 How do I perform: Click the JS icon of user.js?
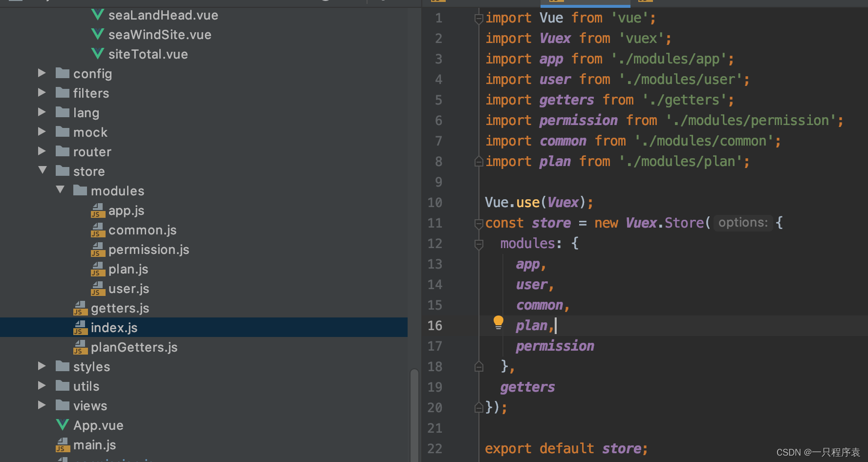pyautogui.click(x=98, y=289)
